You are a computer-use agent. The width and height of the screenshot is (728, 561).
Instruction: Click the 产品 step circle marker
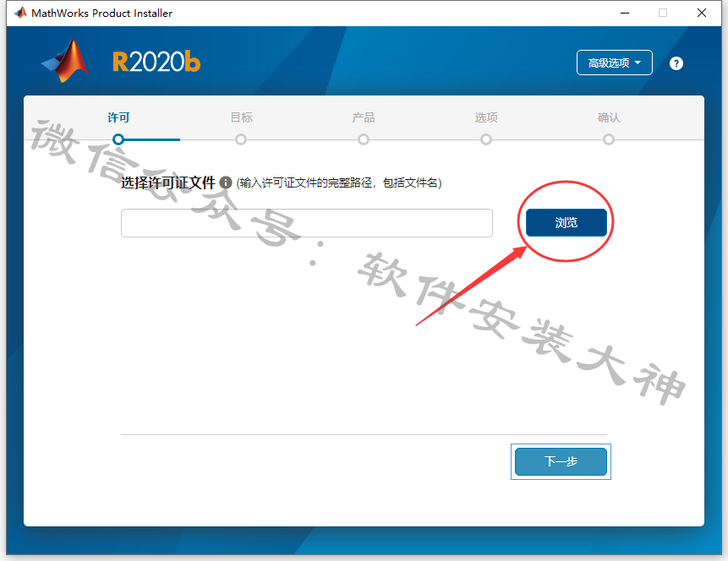point(364,139)
